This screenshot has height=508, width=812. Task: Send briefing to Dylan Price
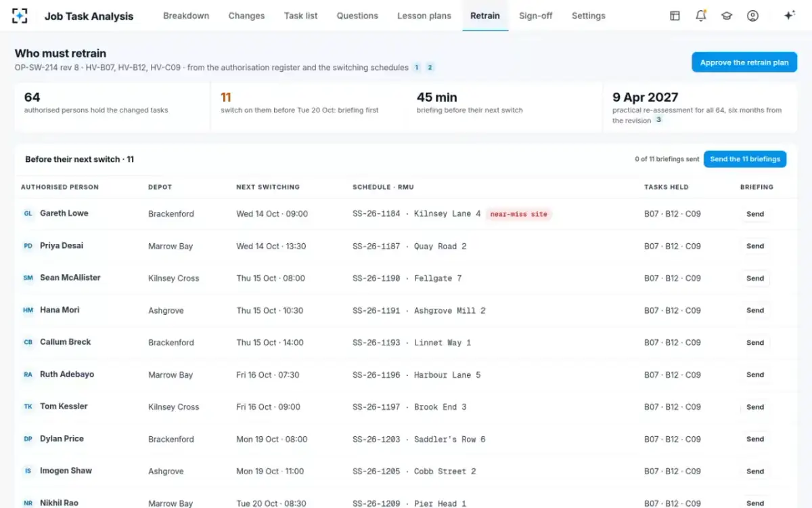(755, 439)
